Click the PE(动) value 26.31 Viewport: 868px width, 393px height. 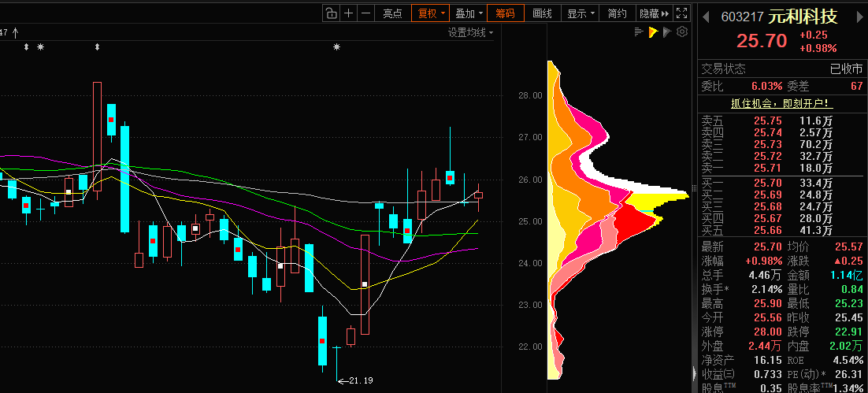pos(848,375)
